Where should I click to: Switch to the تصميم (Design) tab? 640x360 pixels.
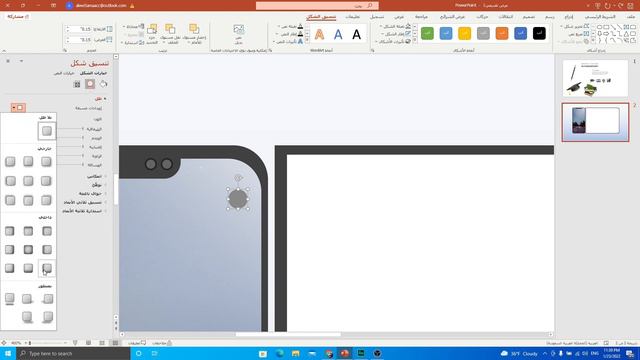529,17
